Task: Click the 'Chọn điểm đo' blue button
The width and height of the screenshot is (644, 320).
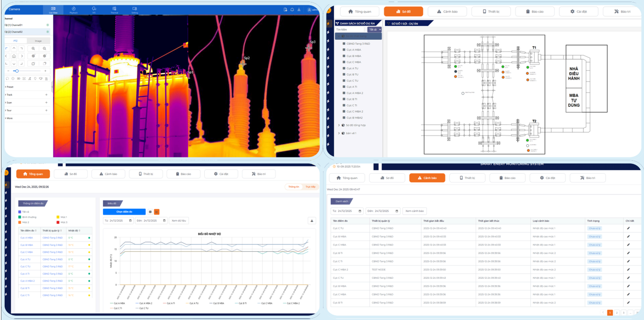Action: (124, 212)
